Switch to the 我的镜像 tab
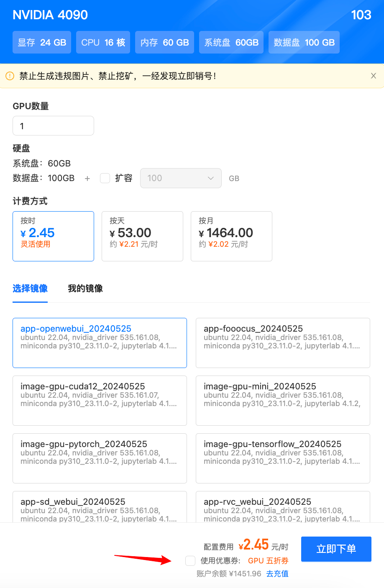 point(85,288)
